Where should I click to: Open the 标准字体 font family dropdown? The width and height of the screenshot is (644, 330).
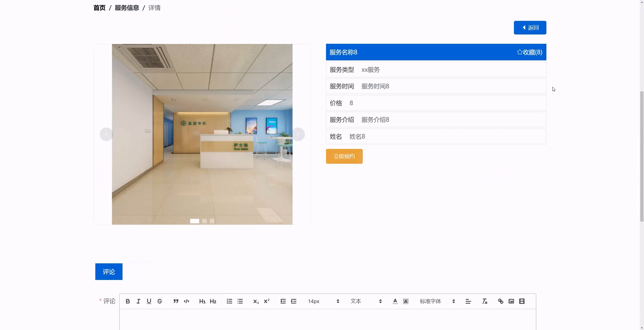437,301
